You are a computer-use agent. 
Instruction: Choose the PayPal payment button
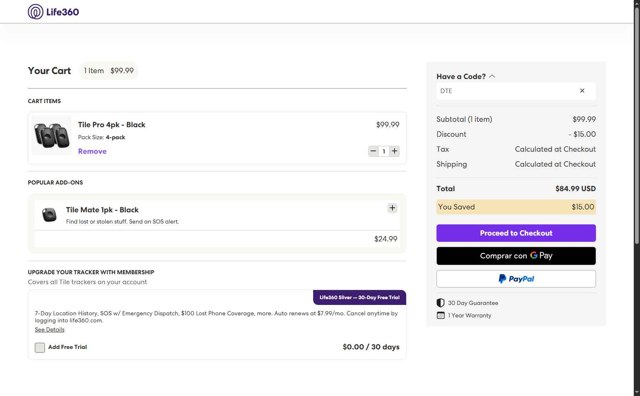point(516,279)
